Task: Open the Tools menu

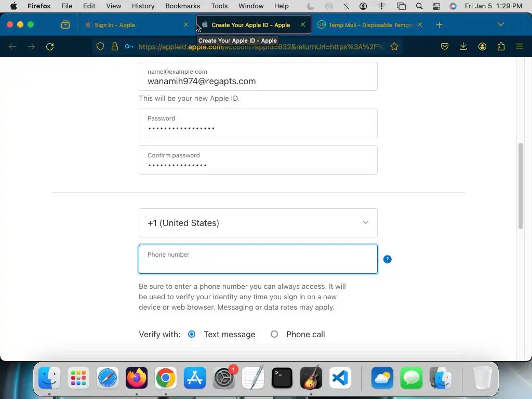Action: click(x=219, y=6)
